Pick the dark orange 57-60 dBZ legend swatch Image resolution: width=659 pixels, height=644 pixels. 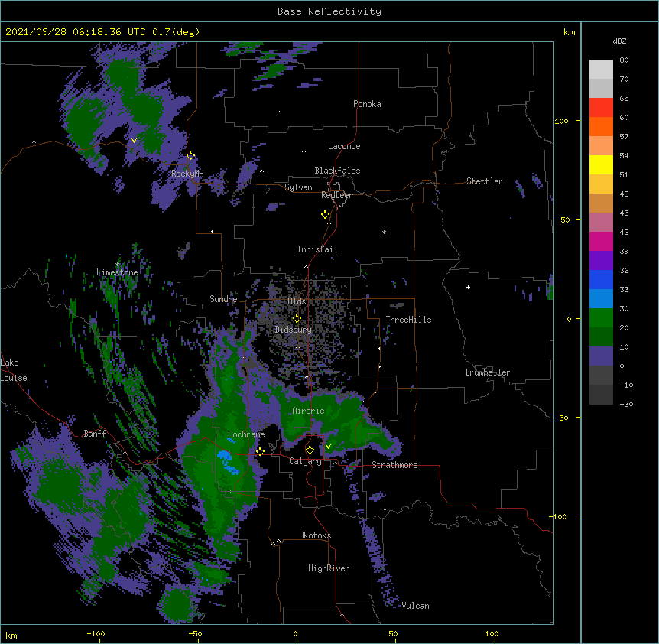click(601, 126)
